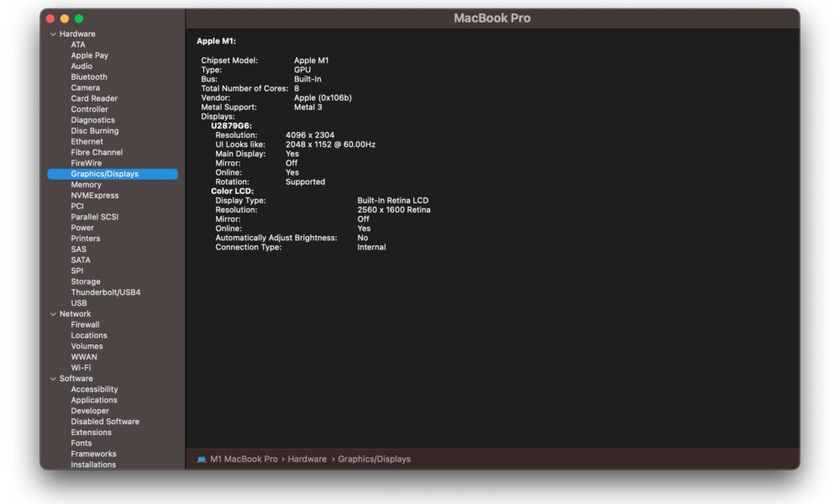Open FireWire in sidebar

pos(87,163)
